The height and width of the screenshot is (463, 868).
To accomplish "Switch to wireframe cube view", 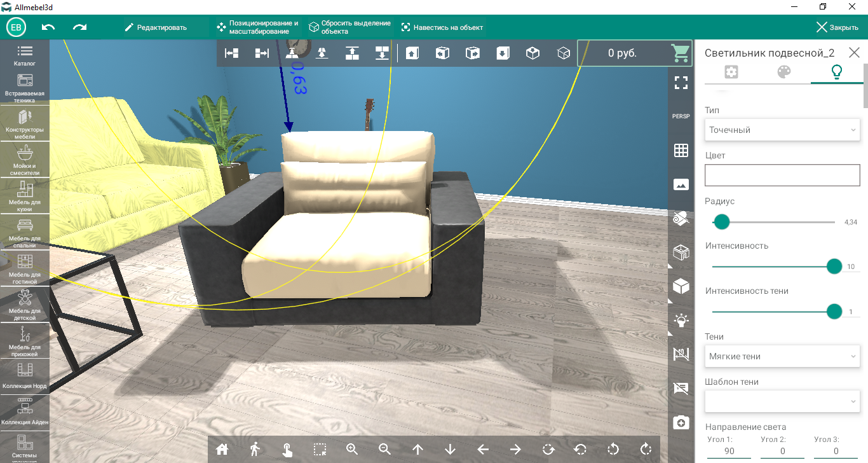I will click(x=563, y=53).
